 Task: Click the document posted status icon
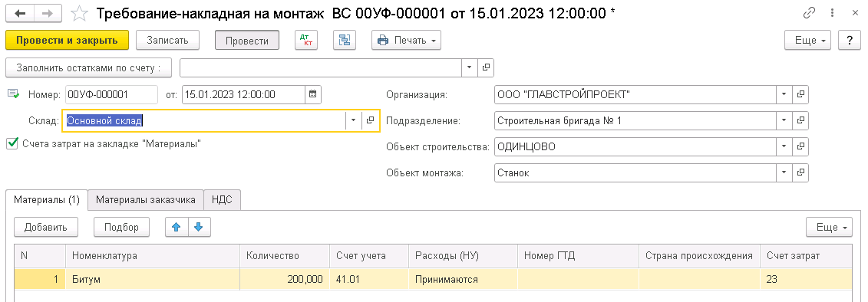[x=13, y=94]
